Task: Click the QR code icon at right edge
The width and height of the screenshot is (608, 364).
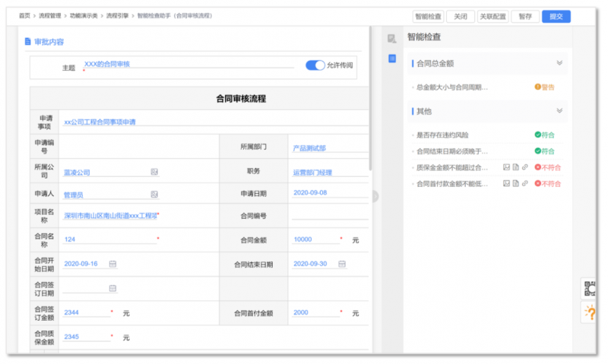Action: (x=589, y=287)
